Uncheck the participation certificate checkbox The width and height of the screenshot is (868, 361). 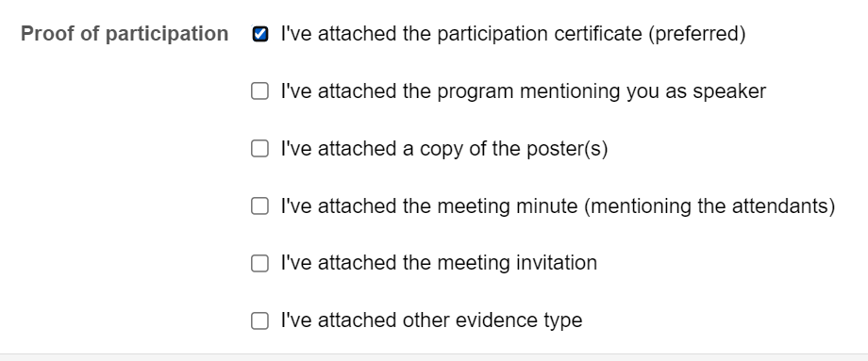tap(259, 34)
